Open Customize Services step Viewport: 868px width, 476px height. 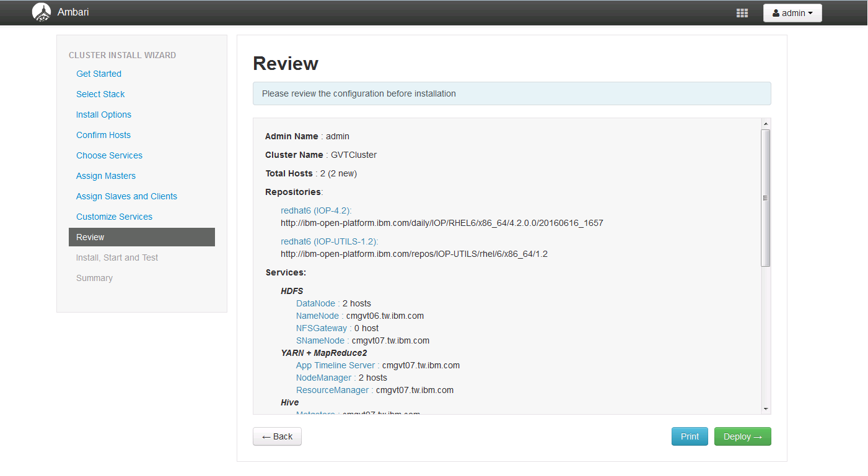pyautogui.click(x=114, y=217)
